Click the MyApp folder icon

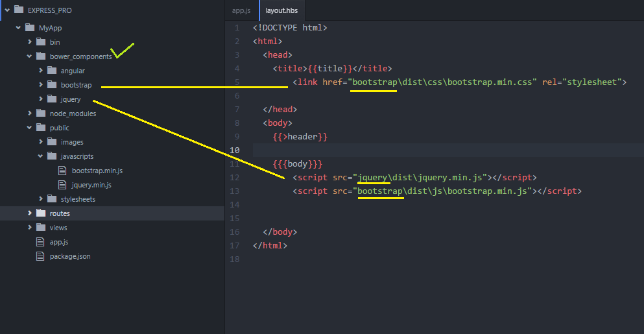pyautogui.click(x=30, y=27)
